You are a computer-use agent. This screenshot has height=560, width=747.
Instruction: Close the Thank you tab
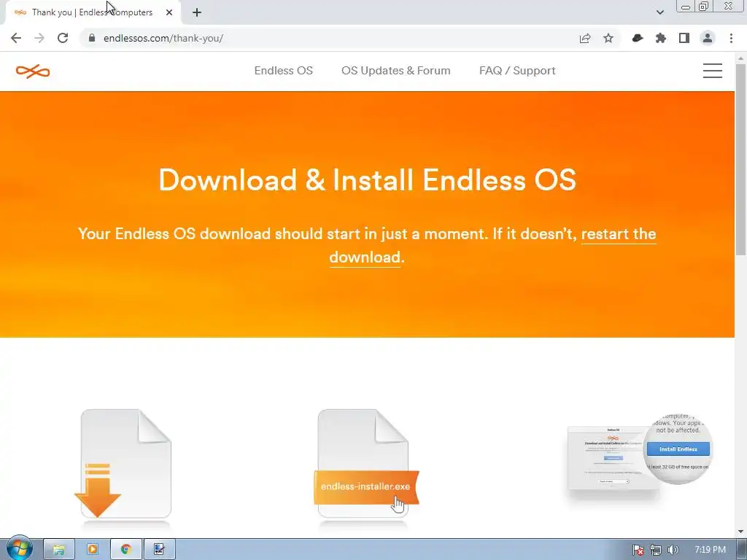coord(169,12)
